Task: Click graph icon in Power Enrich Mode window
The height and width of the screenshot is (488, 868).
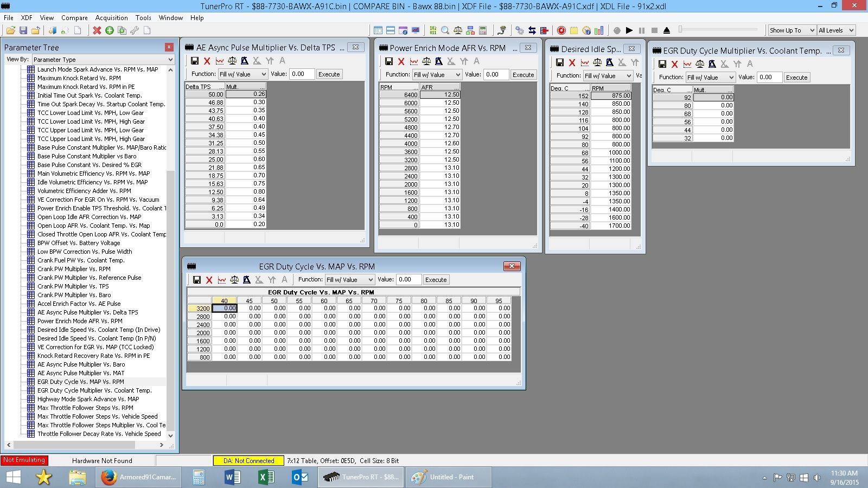Action: point(414,61)
